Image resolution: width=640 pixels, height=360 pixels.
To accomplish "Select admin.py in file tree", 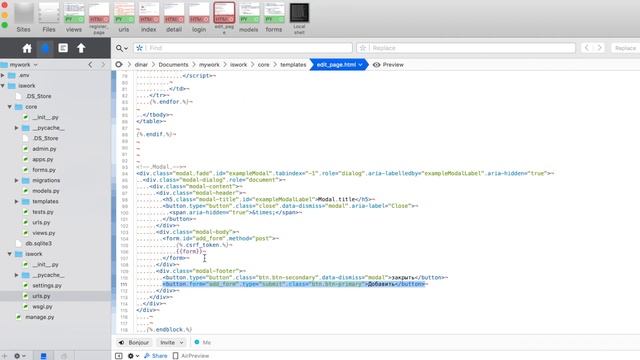I will click(x=44, y=149).
